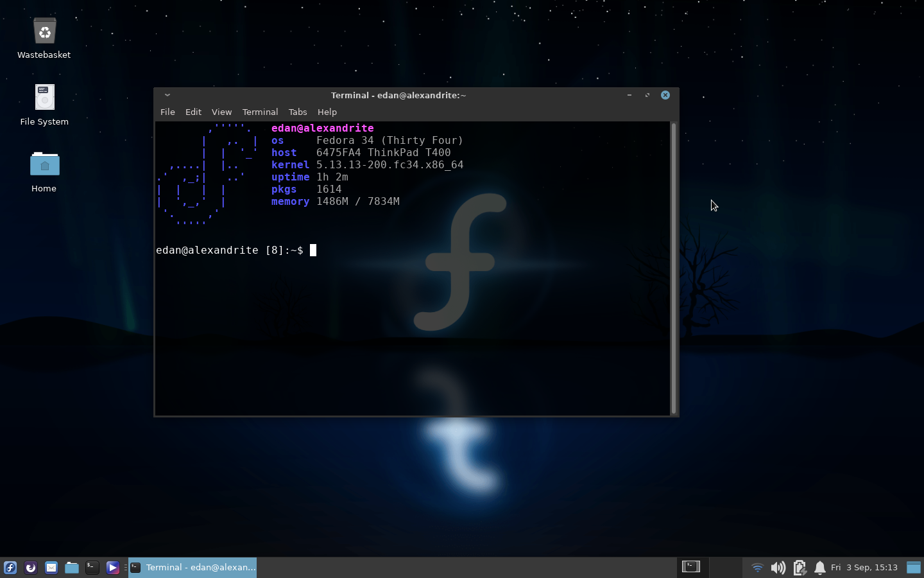
Task: Open the mail client from the taskbar
Action: 51,568
